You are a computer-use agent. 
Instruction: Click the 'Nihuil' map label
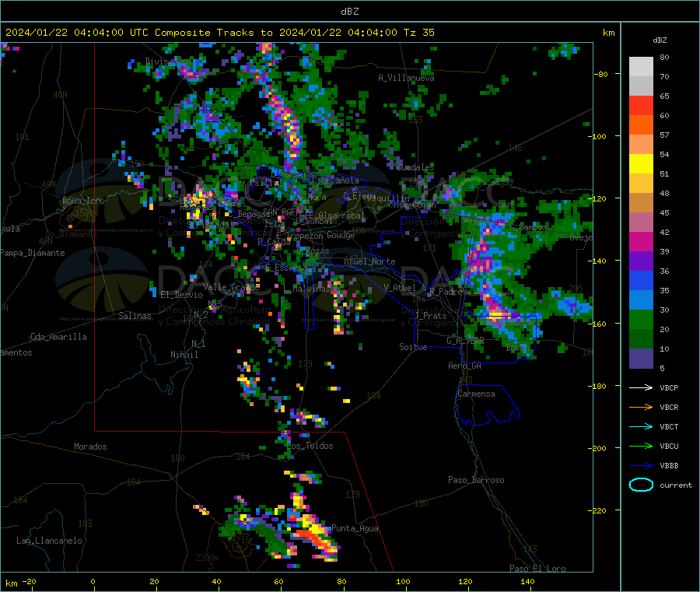[x=184, y=355]
